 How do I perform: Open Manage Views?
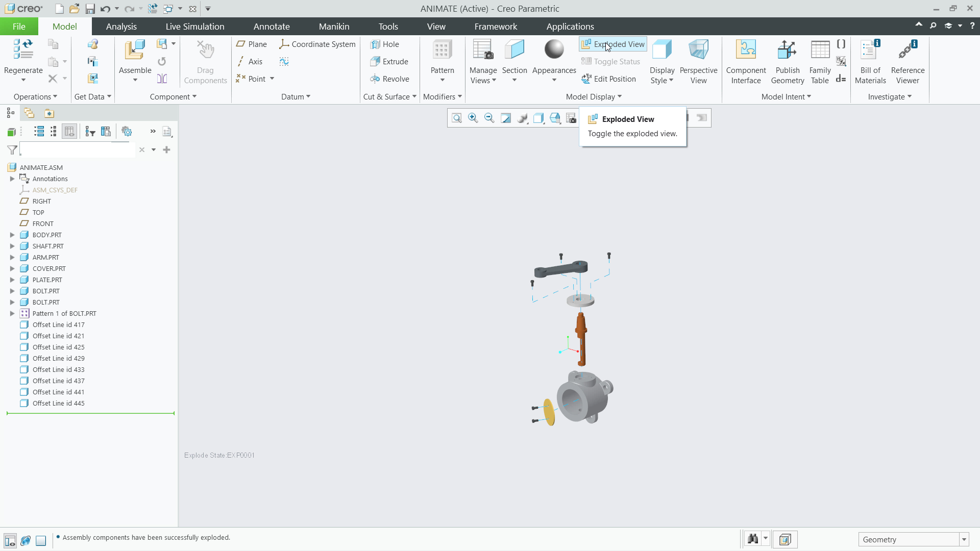click(x=483, y=61)
